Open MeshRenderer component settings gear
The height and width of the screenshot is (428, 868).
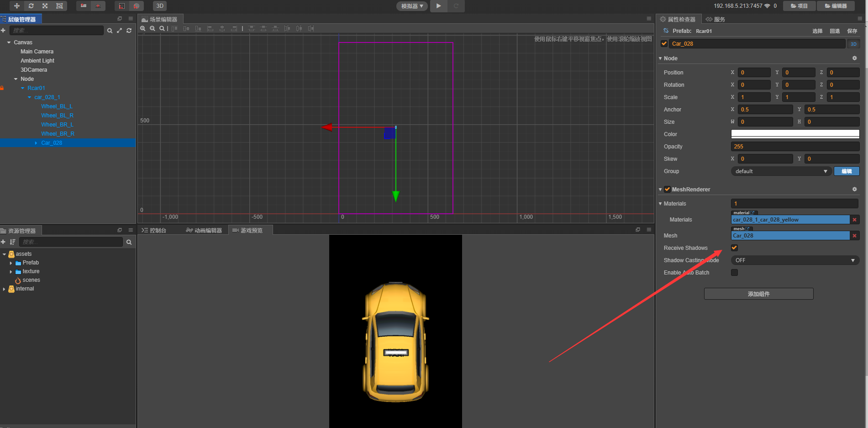pos(854,189)
